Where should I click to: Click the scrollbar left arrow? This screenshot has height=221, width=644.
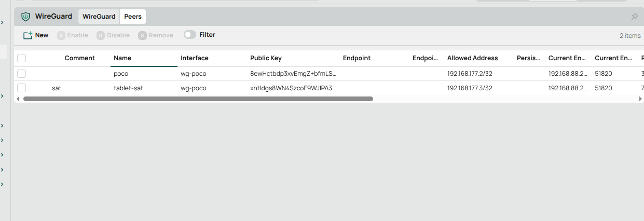(18, 99)
